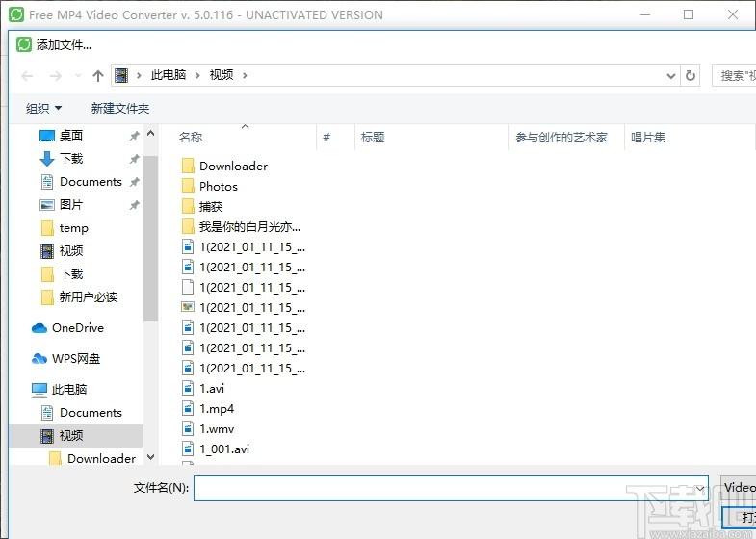
Task: Select highlighted 视频 under 此电脑
Action: pyautogui.click(x=71, y=436)
